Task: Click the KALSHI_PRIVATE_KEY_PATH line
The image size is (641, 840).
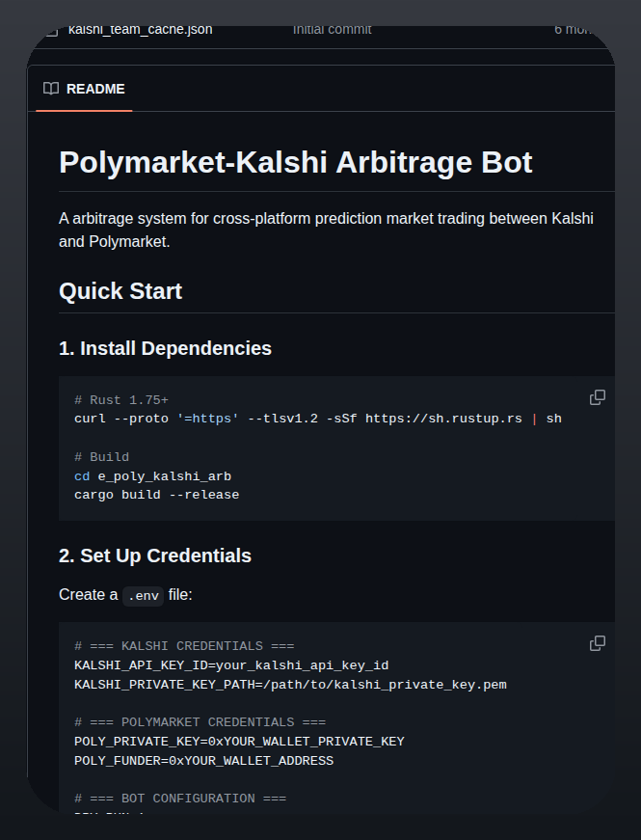Action: pyautogui.click(x=290, y=685)
